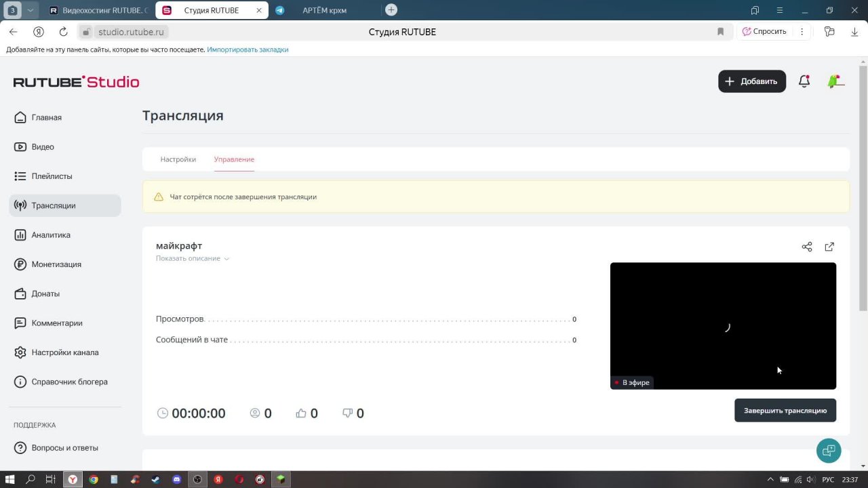Switch to the Настройки tab

[x=178, y=159]
